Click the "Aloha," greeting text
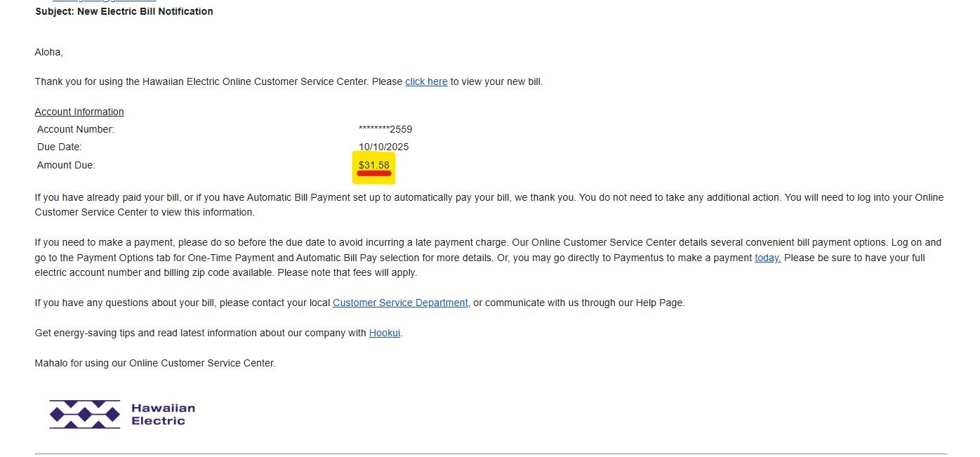The image size is (980, 457). [x=49, y=52]
